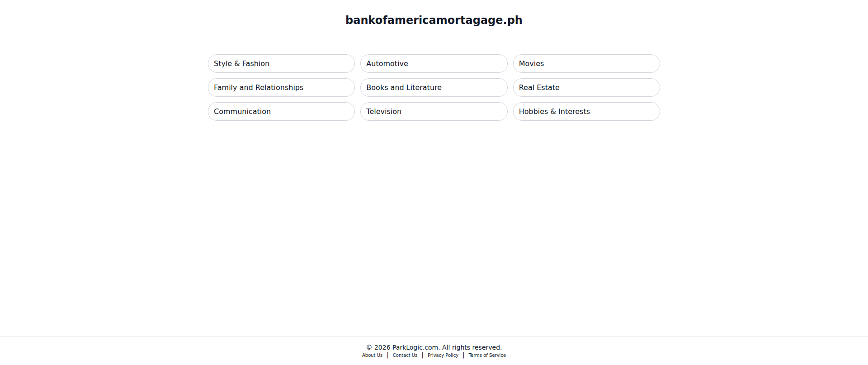View the Terms of Service link
The width and height of the screenshot is (868, 365).
(x=487, y=356)
